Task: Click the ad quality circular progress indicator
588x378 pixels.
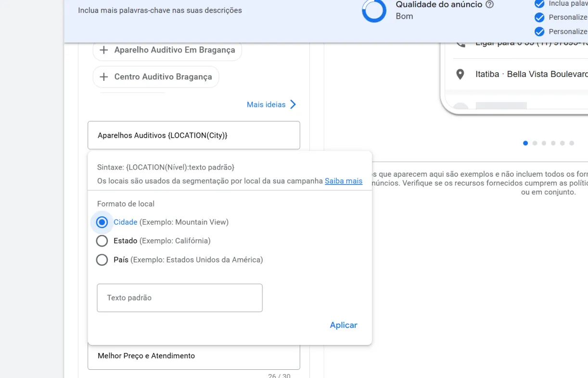Action: tap(374, 11)
